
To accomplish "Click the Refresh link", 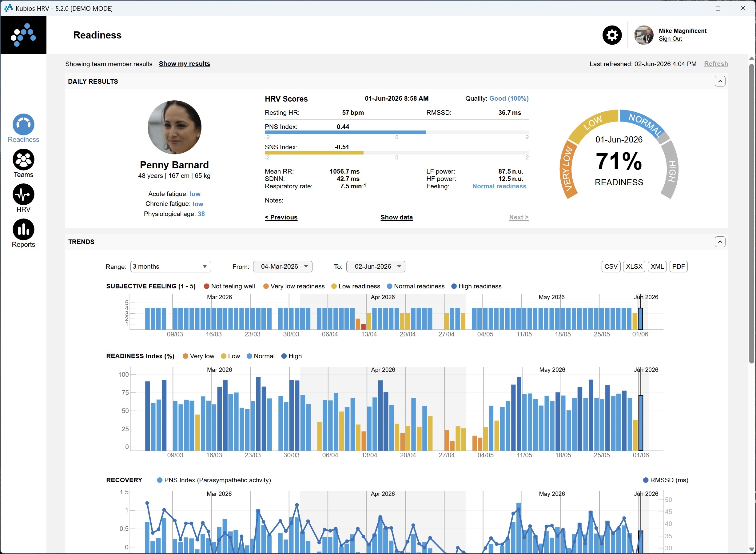I will coord(716,64).
